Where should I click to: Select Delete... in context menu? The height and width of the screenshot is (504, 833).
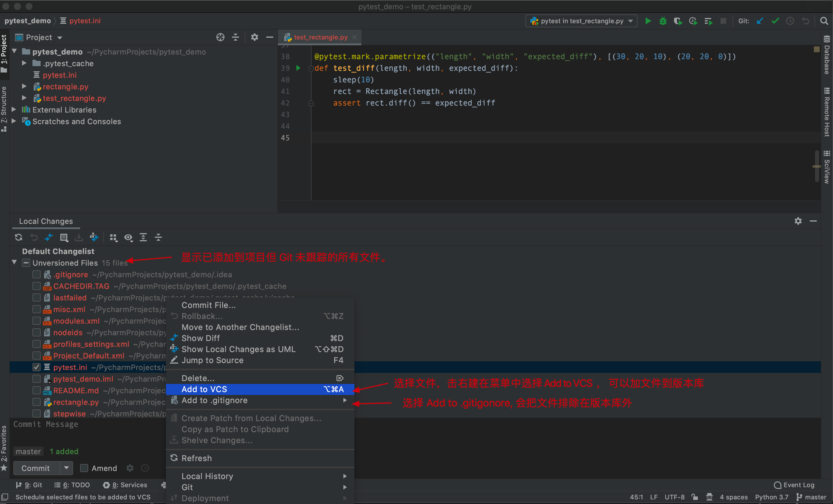[260, 378]
